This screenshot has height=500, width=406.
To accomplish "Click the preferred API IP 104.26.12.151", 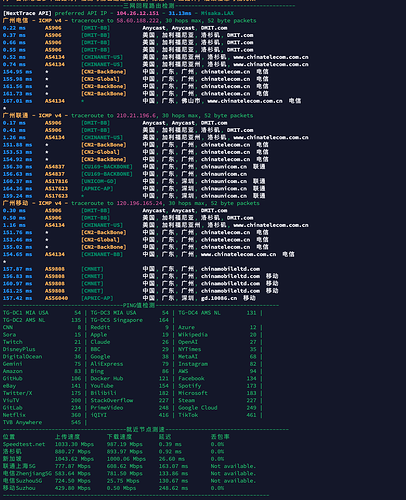I will (x=138, y=13).
